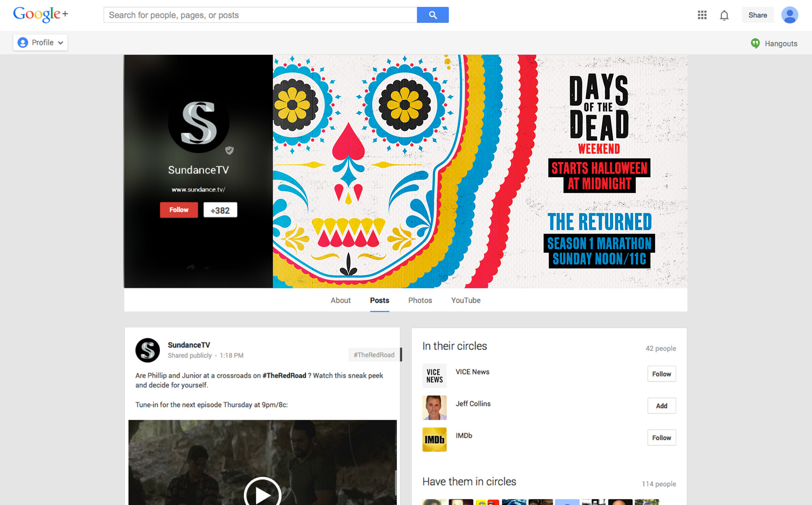Image resolution: width=812 pixels, height=505 pixels.
Task: Open the Hangouts chat icon
Action: pos(755,43)
